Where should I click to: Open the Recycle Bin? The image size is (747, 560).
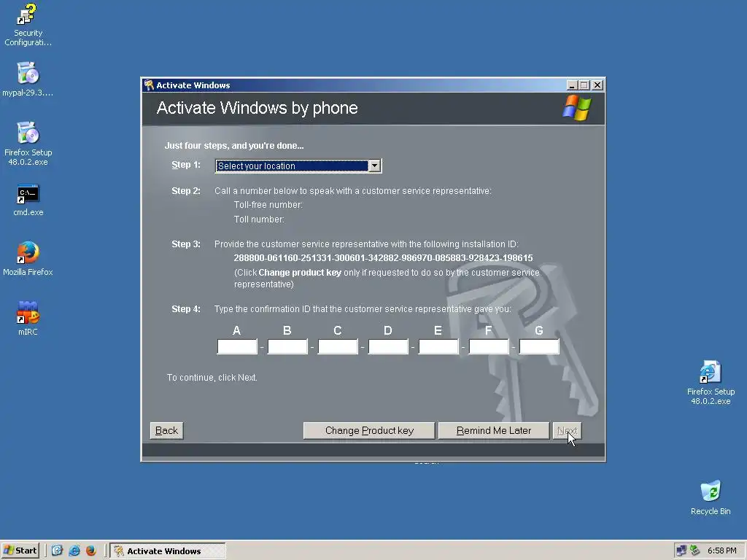pyautogui.click(x=711, y=497)
